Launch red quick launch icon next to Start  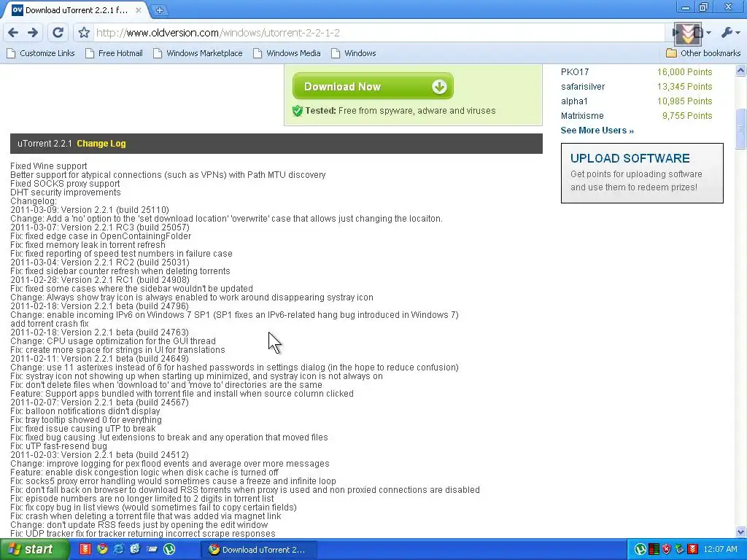click(85, 549)
